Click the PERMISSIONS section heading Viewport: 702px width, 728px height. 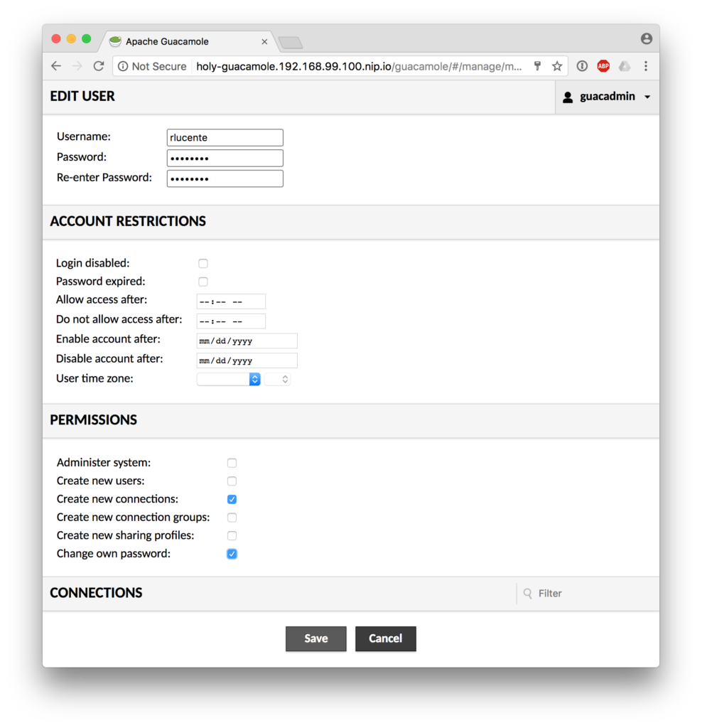click(93, 420)
